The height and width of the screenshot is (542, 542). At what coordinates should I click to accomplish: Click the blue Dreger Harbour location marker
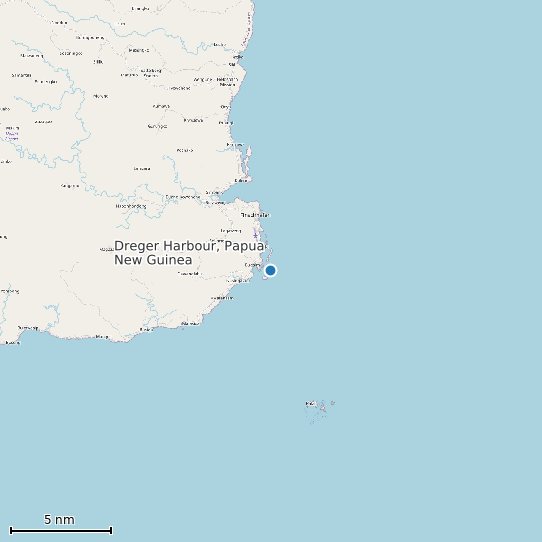click(x=270, y=270)
